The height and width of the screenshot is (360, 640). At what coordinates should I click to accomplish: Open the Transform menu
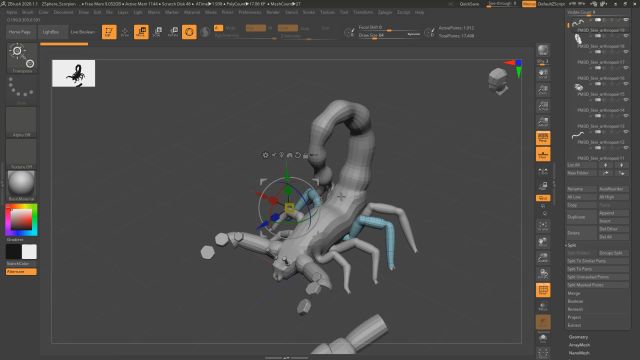(363, 12)
